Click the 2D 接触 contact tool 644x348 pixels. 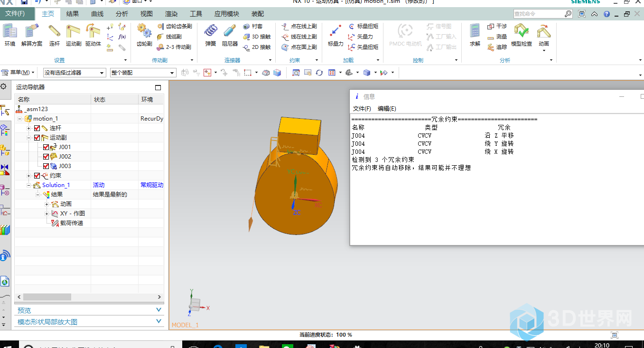(x=257, y=47)
